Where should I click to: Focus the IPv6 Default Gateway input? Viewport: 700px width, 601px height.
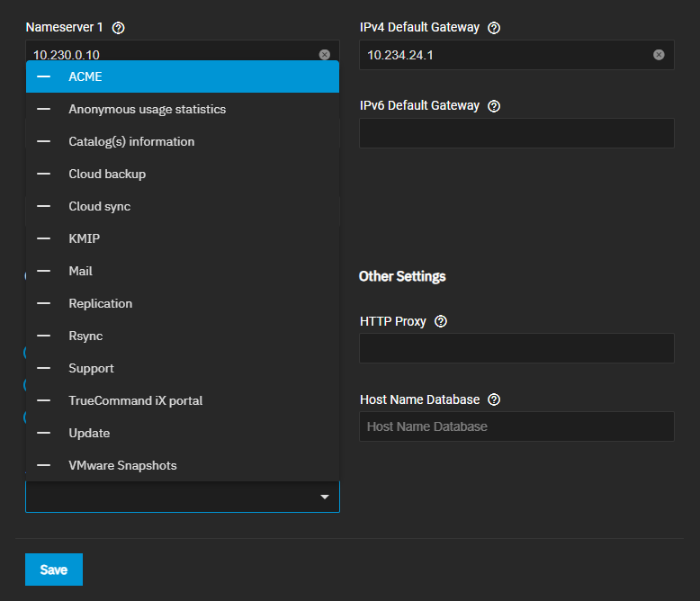(x=516, y=133)
